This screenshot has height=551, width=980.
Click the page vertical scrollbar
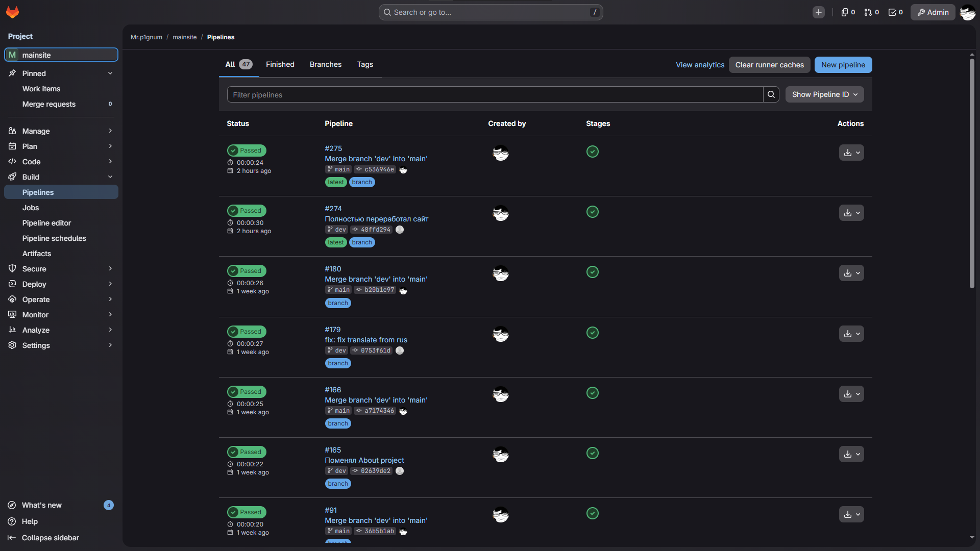[972, 173]
